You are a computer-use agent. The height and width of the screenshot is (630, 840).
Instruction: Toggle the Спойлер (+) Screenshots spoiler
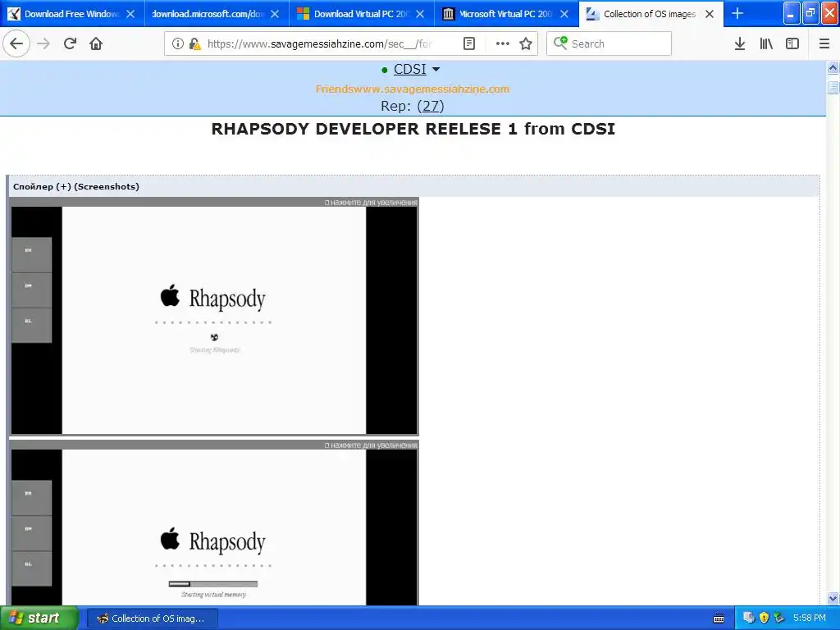pyautogui.click(x=76, y=186)
